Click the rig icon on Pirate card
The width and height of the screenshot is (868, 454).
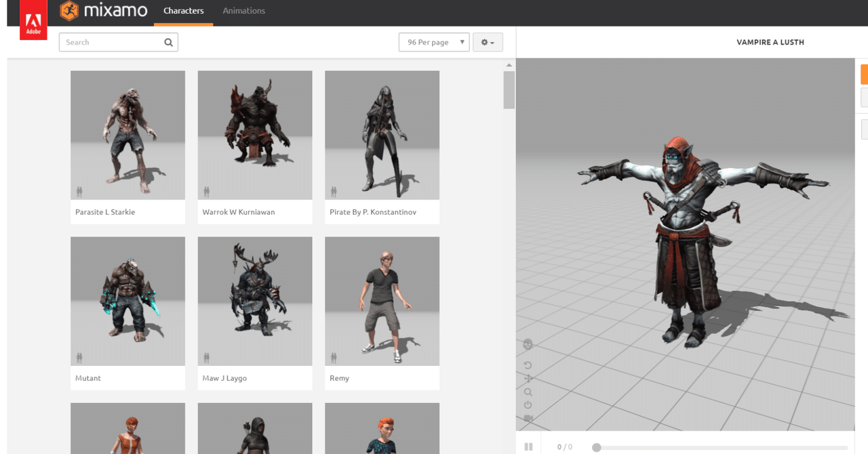pos(334,192)
